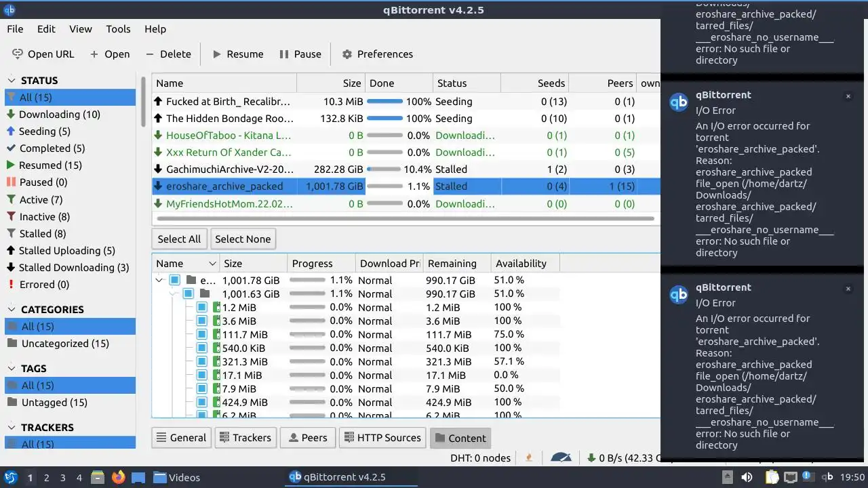
Task: Open the View menu
Action: [x=81, y=29]
